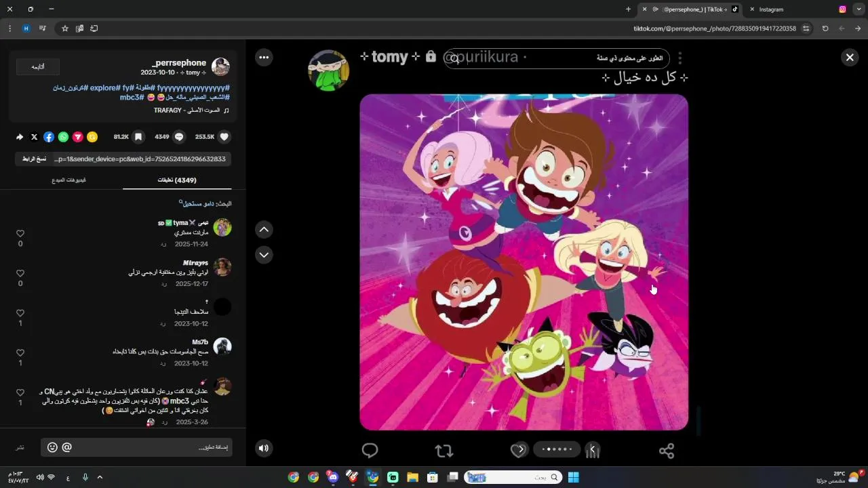Close the photo viewer with the X button

[x=850, y=58]
